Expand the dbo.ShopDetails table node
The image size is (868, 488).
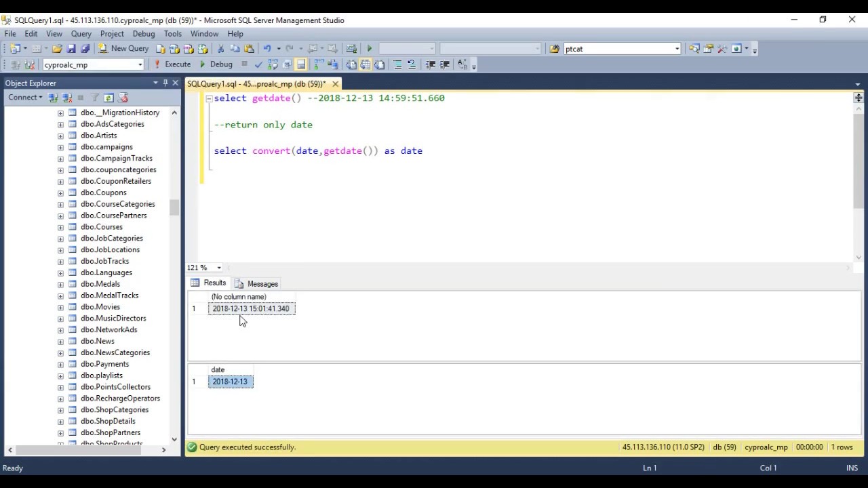(x=60, y=421)
